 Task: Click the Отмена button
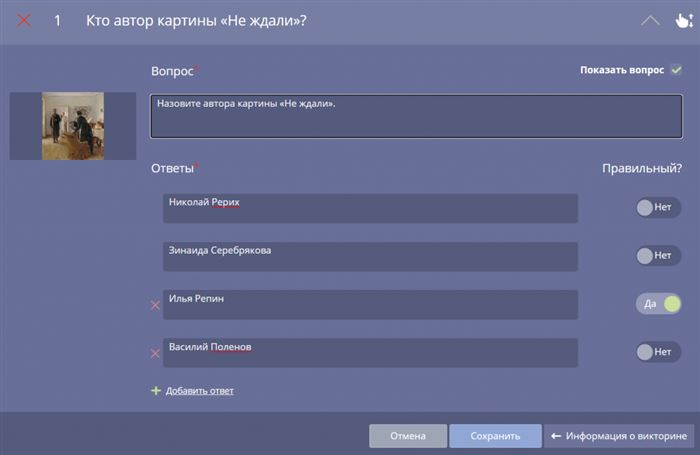pos(408,436)
